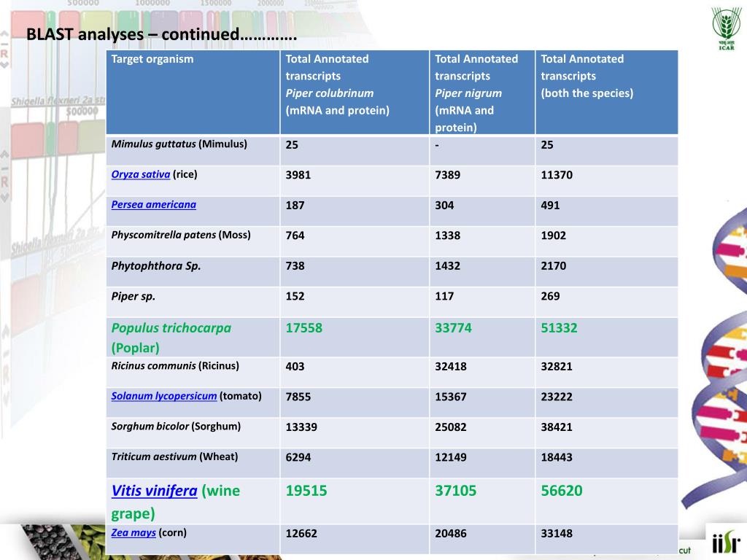
Task: Click the green value 19515 for wine grape
Action: click(306, 491)
